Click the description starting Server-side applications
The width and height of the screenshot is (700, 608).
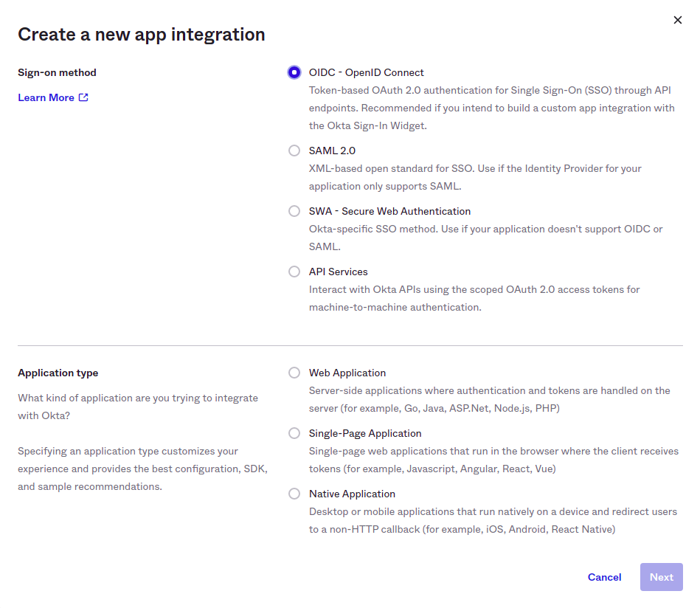click(x=489, y=399)
